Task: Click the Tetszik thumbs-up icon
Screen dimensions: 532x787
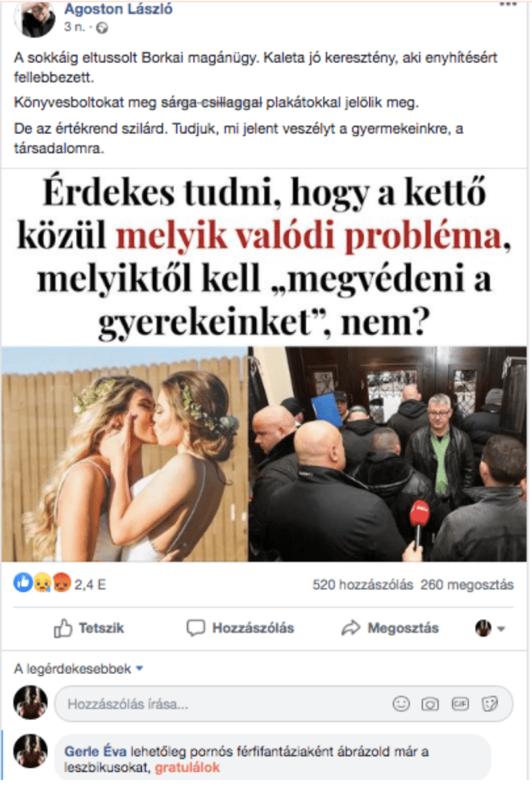Action: pyautogui.click(x=63, y=628)
